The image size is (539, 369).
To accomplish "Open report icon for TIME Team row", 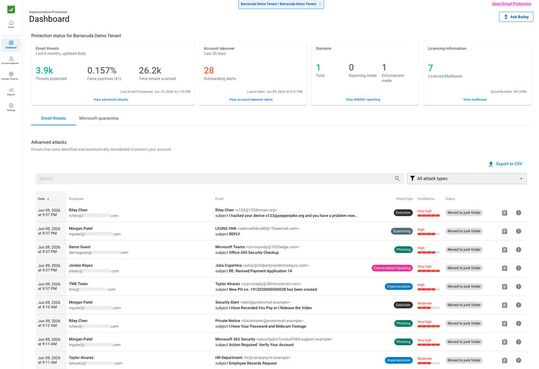I will [x=504, y=287].
